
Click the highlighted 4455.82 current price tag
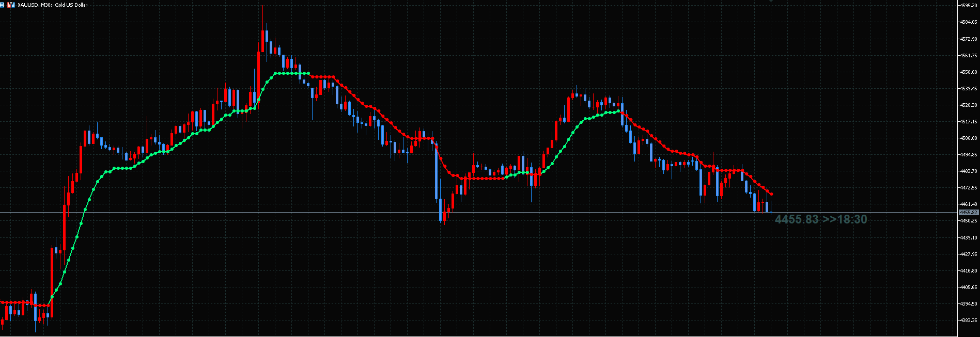pyautogui.click(x=968, y=213)
